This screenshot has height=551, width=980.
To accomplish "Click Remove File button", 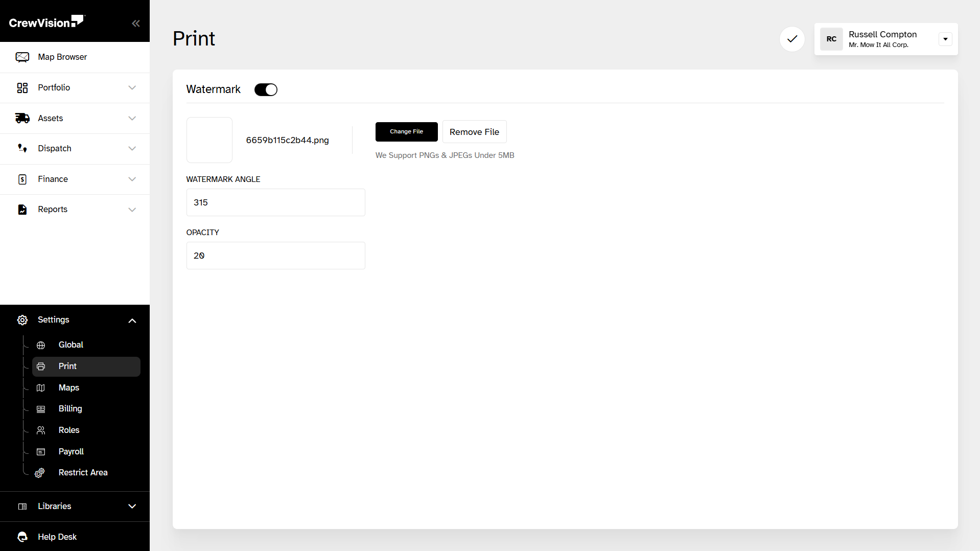I will (x=474, y=132).
